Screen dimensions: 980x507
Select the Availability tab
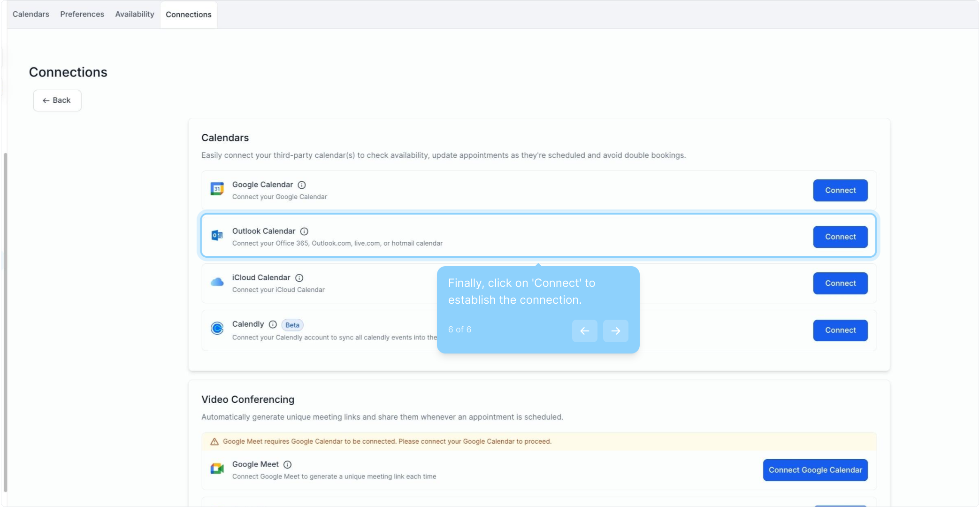tap(135, 14)
